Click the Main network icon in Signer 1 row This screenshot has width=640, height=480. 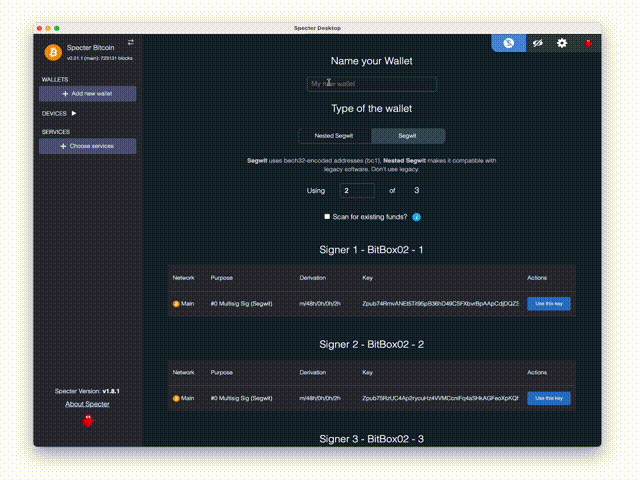(x=176, y=304)
